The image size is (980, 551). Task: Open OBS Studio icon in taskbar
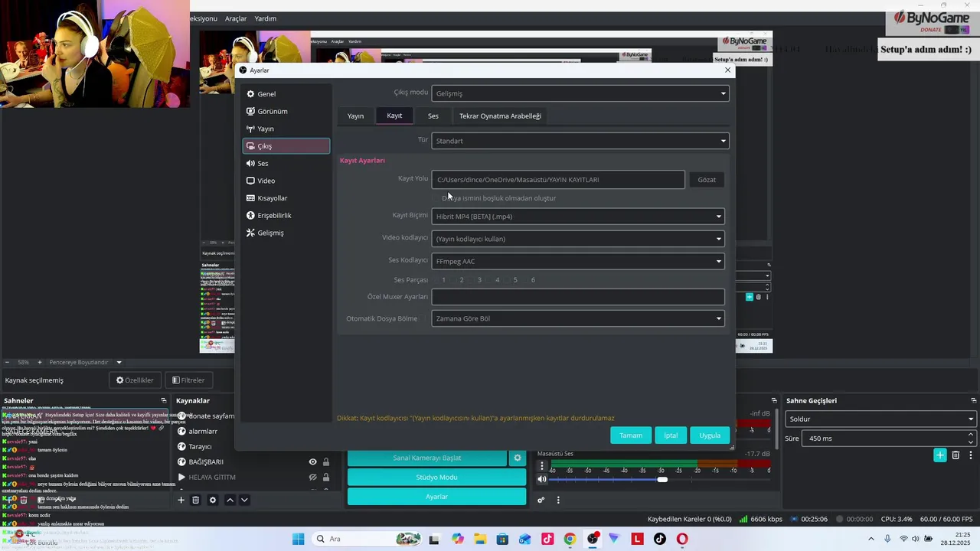coord(593,539)
